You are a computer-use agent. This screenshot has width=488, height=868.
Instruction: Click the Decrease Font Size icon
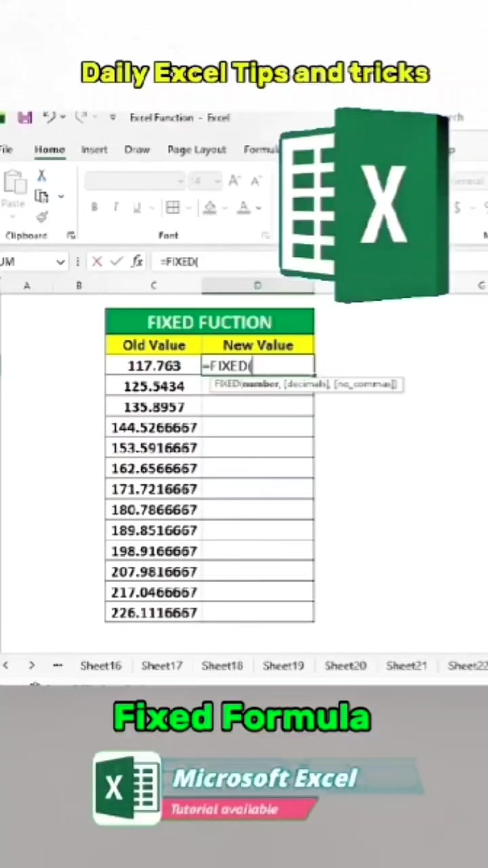coord(256,181)
